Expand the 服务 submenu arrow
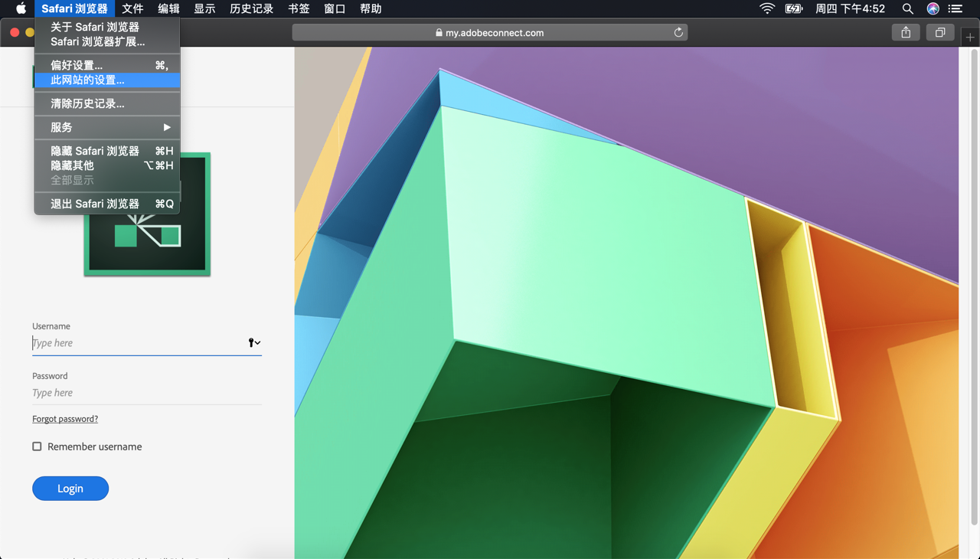The width and height of the screenshot is (980, 559). pos(167,127)
